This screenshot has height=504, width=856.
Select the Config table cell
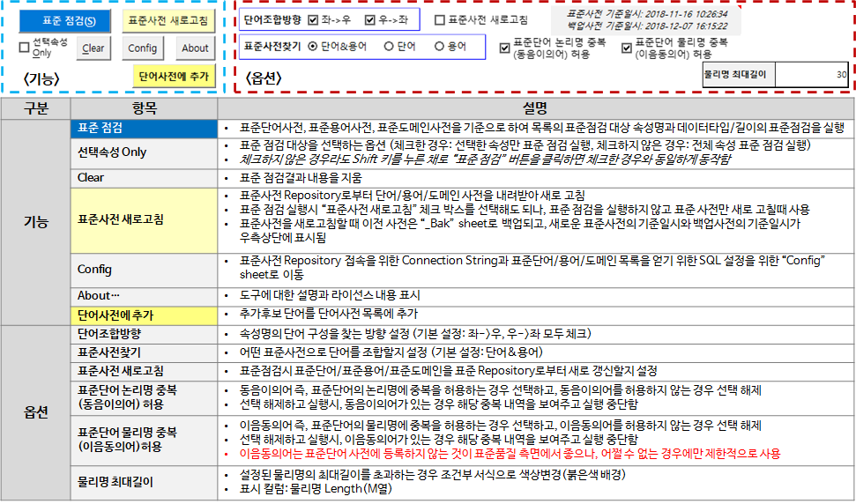(x=144, y=270)
